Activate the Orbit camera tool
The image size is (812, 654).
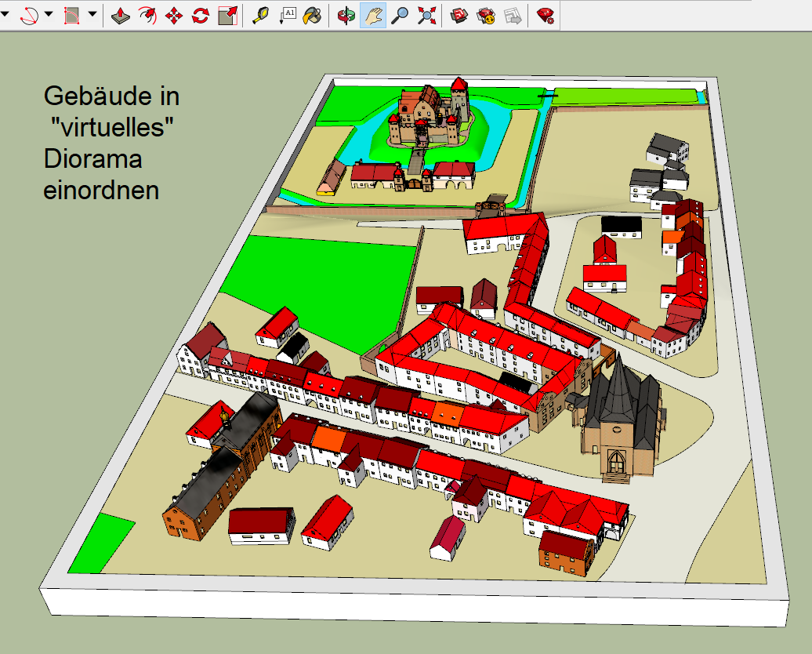(x=346, y=15)
